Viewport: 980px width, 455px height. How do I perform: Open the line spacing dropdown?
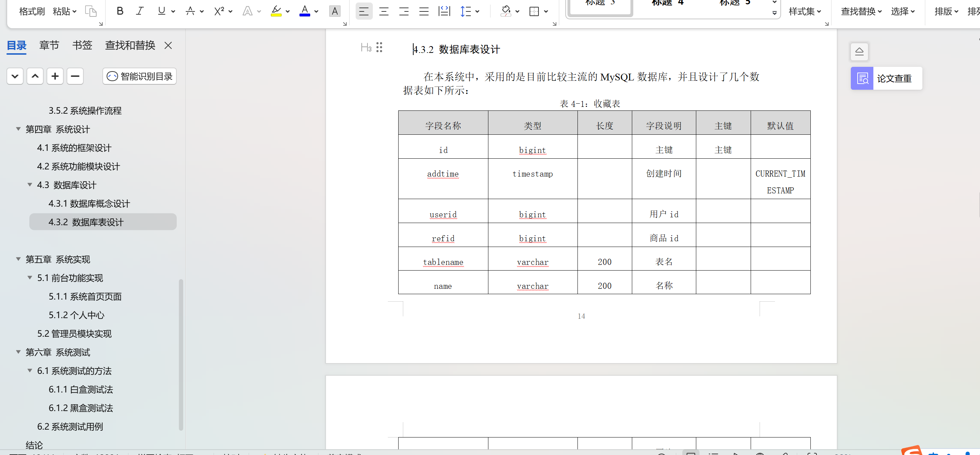[x=477, y=11]
